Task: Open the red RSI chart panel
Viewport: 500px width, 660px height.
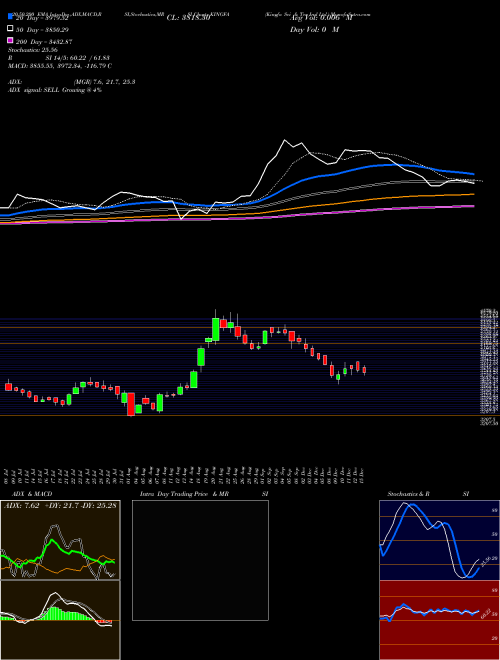Action: (439, 620)
